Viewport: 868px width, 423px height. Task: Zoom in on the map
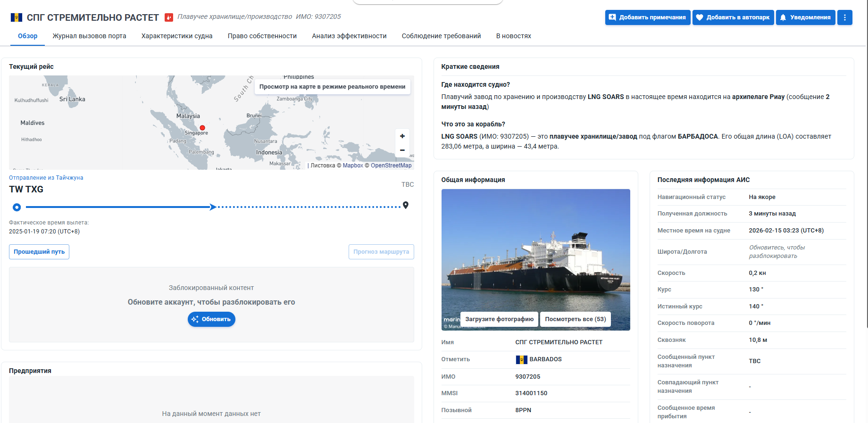(402, 136)
